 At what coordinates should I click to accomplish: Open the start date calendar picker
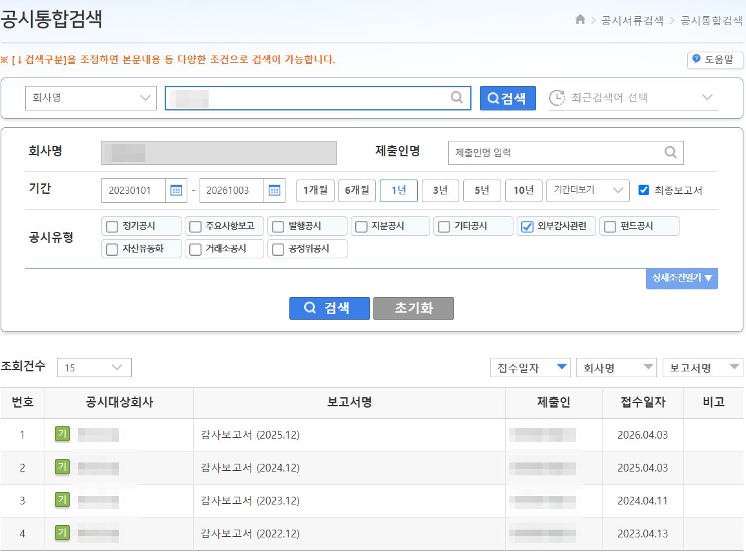(x=176, y=191)
